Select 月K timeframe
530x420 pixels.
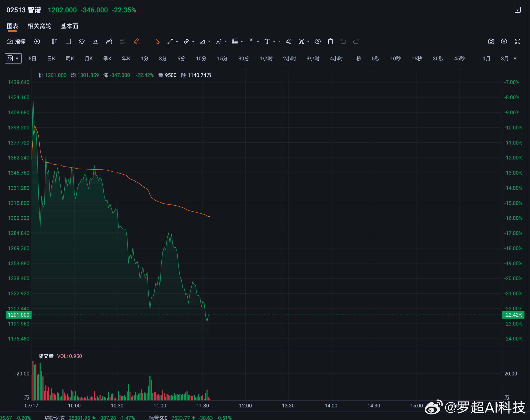tap(88, 59)
